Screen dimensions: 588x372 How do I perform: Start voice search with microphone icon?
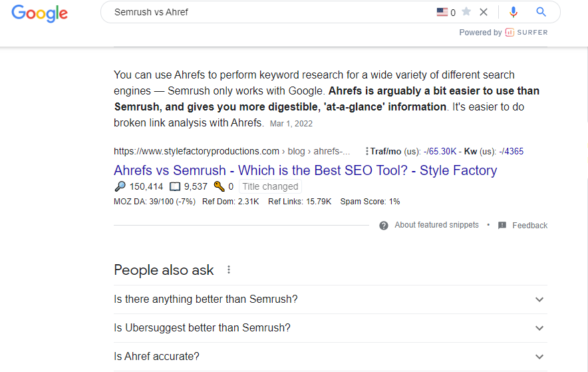(x=513, y=12)
